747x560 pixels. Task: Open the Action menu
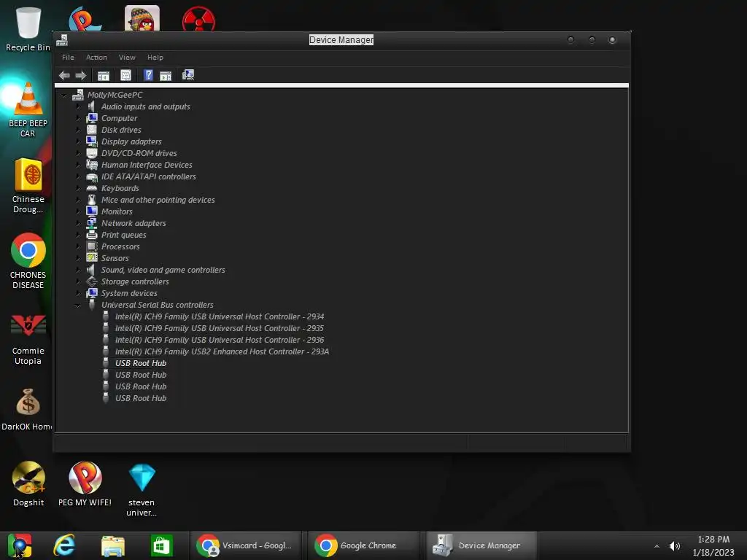click(96, 57)
